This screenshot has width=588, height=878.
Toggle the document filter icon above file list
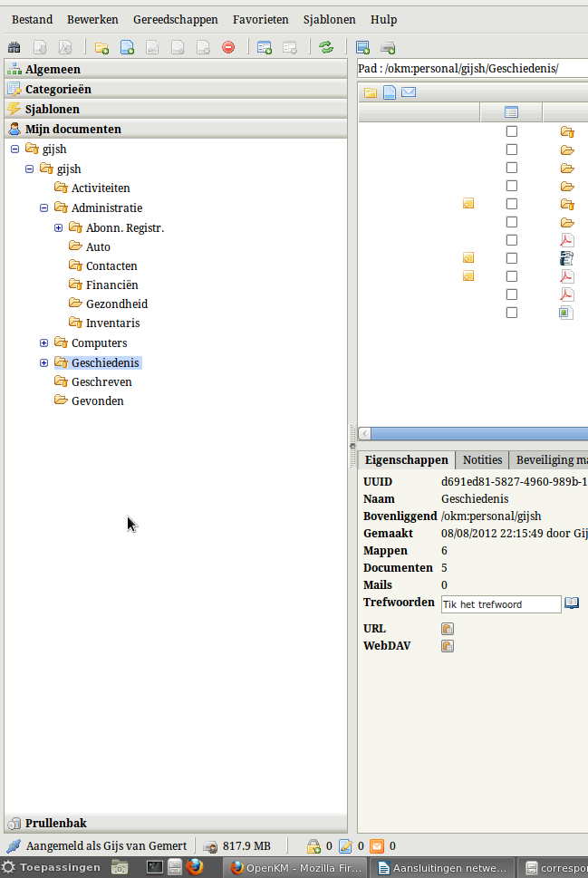click(x=390, y=92)
